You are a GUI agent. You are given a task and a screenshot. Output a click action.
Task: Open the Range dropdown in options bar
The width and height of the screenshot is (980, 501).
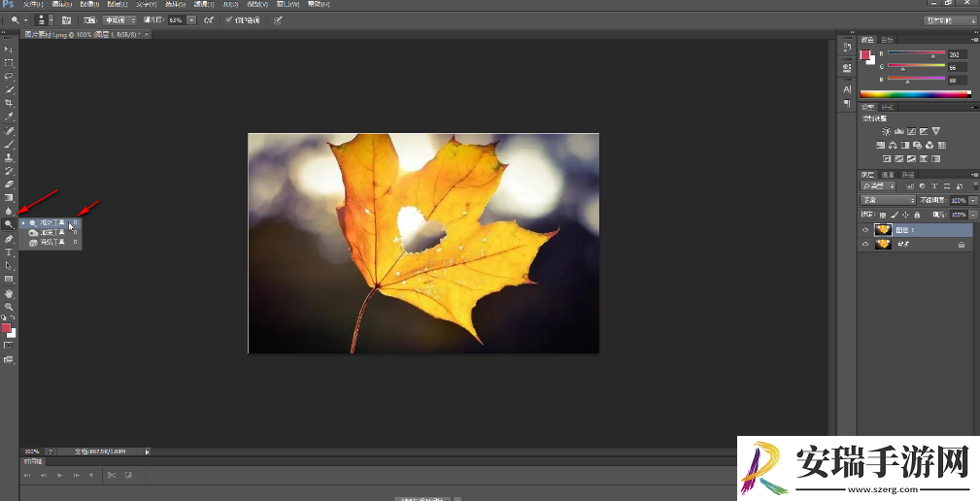tap(119, 20)
